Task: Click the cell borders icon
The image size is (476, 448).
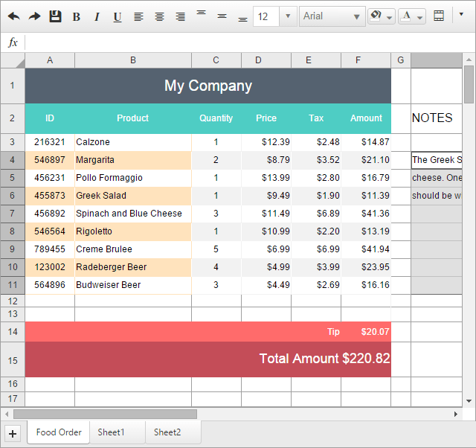Action: pyautogui.click(x=439, y=16)
